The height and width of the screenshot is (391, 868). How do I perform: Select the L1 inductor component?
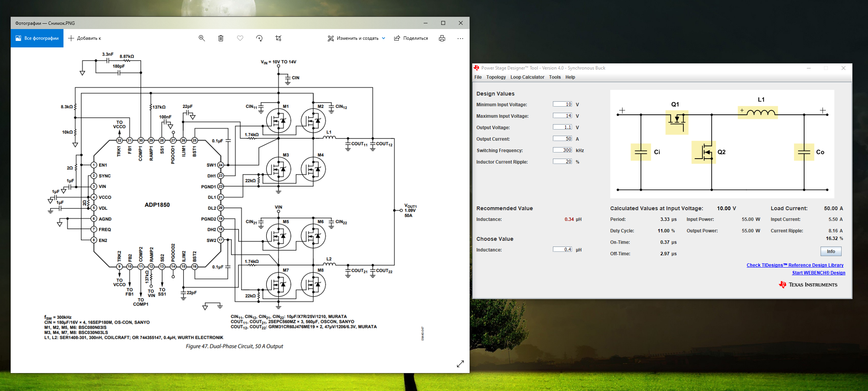click(x=757, y=112)
